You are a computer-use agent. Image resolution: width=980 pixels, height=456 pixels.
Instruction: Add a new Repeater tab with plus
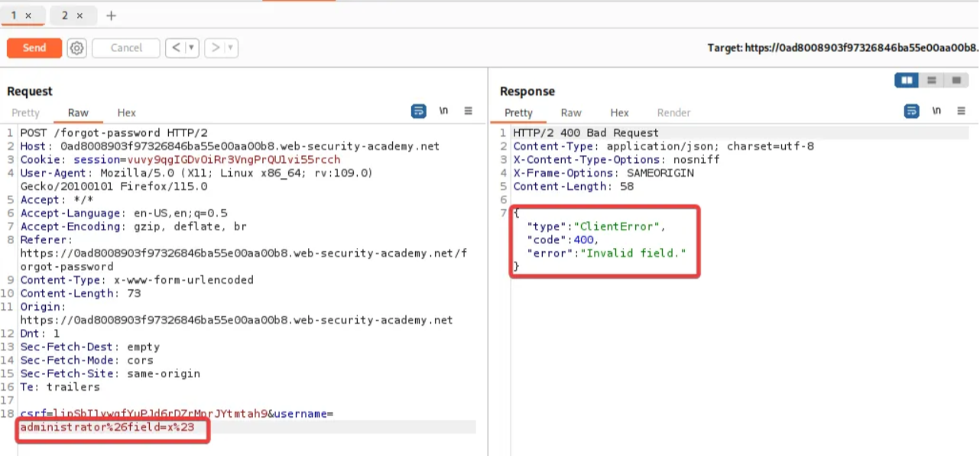pos(111,15)
